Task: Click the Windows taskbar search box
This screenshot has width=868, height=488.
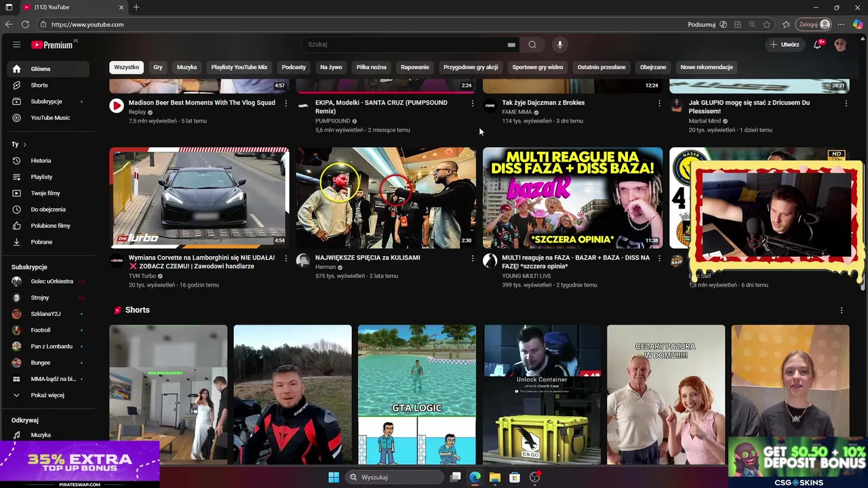Action: pyautogui.click(x=395, y=477)
